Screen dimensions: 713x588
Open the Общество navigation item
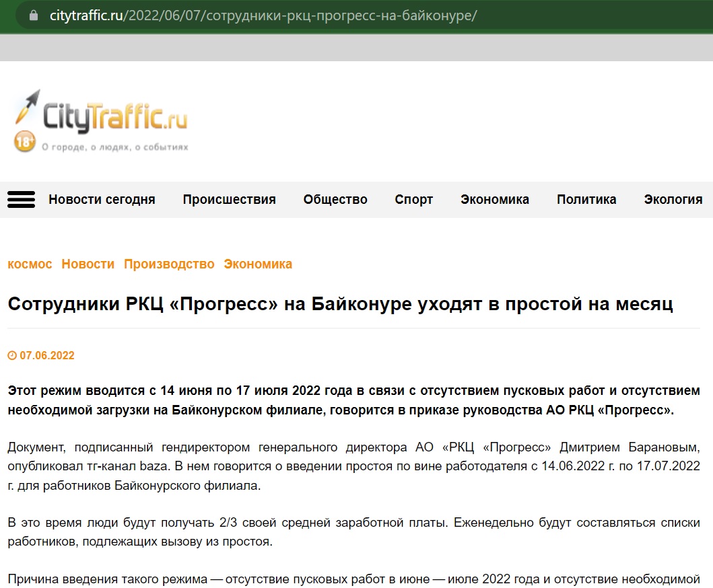pos(335,199)
